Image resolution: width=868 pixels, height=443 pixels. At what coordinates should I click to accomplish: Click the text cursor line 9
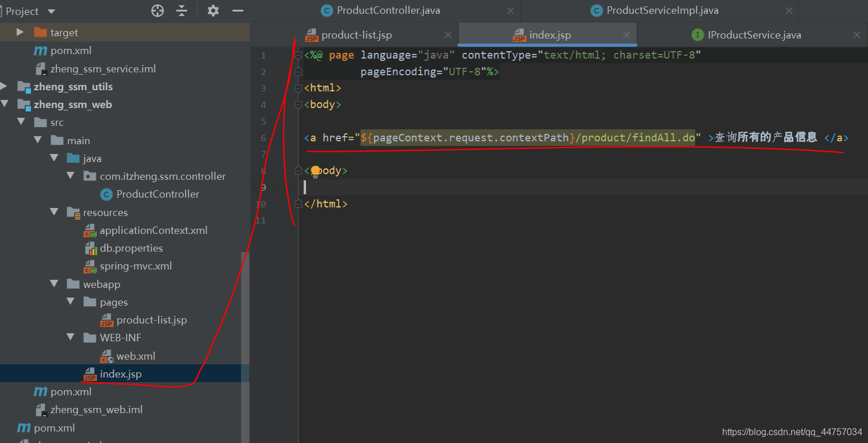pyautogui.click(x=305, y=187)
